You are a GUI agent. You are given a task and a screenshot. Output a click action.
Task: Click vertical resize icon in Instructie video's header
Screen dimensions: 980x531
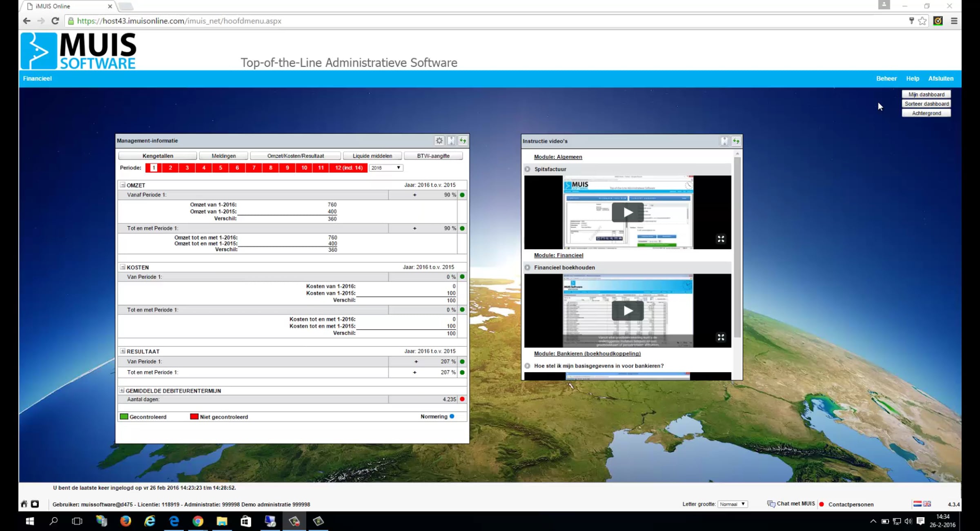(x=724, y=141)
